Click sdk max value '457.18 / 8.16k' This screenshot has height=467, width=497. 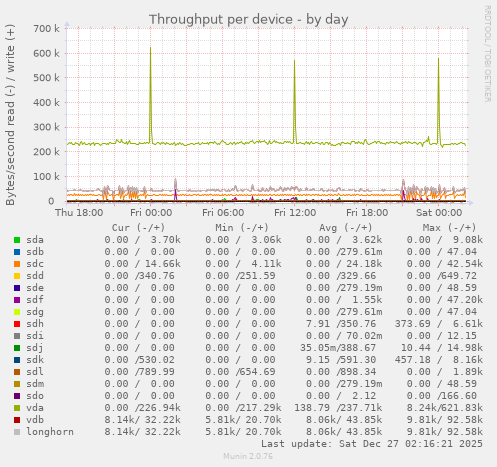point(439,360)
